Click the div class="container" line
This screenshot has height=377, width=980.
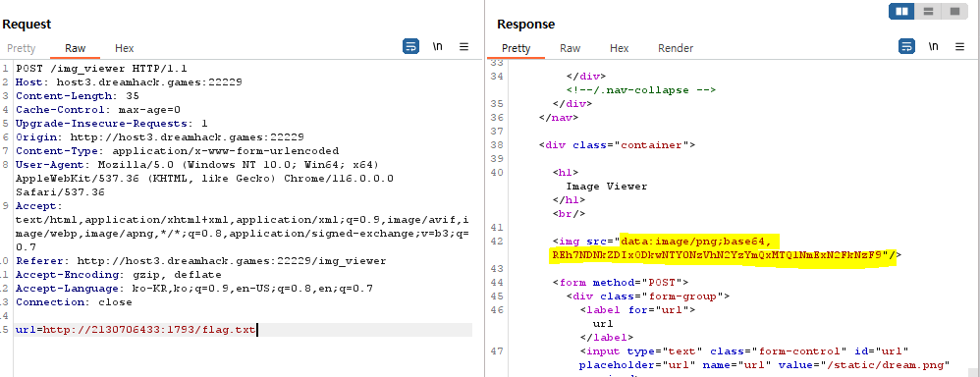(617, 145)
